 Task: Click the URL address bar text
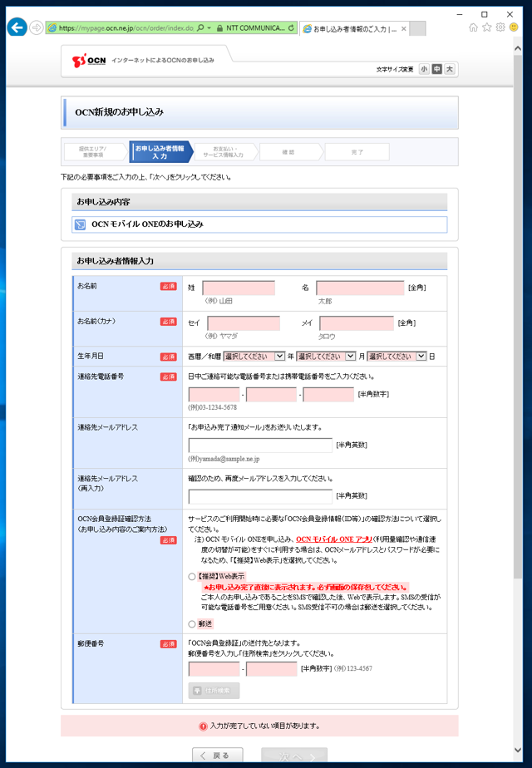(x=126, y=28)
